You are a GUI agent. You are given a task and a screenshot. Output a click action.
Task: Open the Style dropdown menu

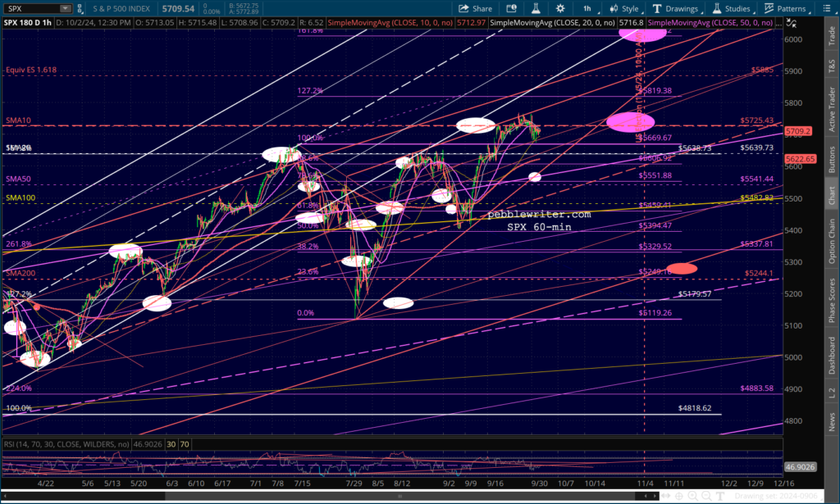click(624, 8)
